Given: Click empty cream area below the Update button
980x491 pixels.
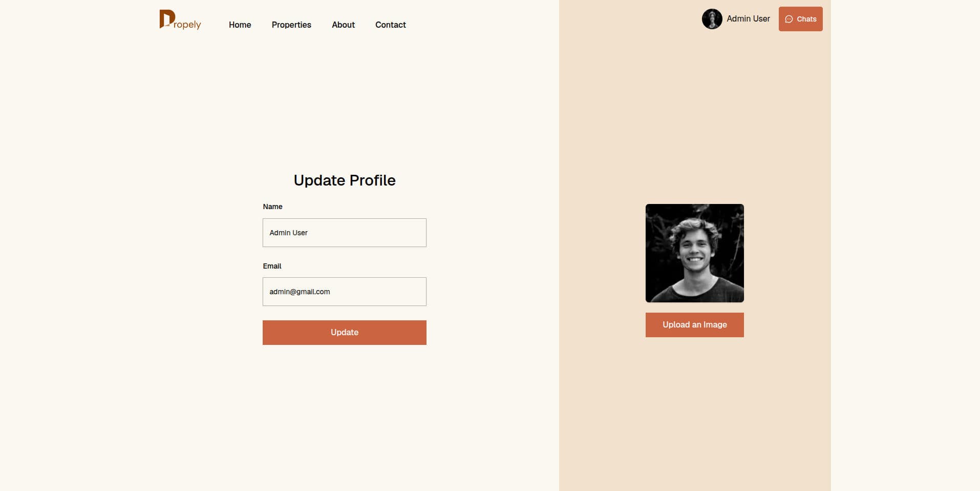Looking at the screenshot, I should tap(345, 415).
